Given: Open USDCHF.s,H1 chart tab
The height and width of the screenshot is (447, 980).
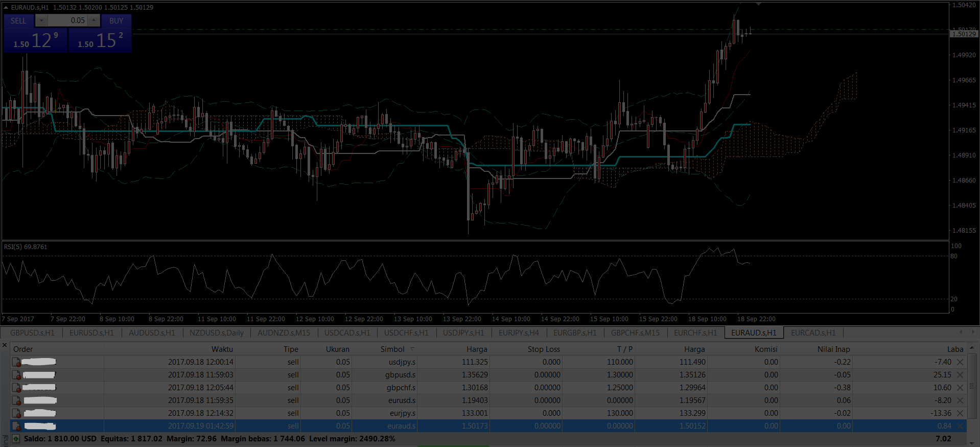Looking at the screenshot, I should (406, 333).
